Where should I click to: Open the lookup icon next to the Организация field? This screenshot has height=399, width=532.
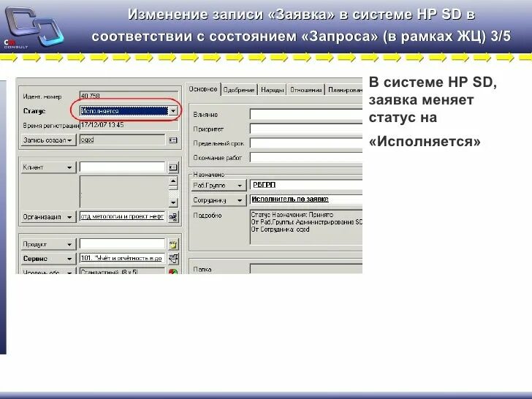[173, 216]
